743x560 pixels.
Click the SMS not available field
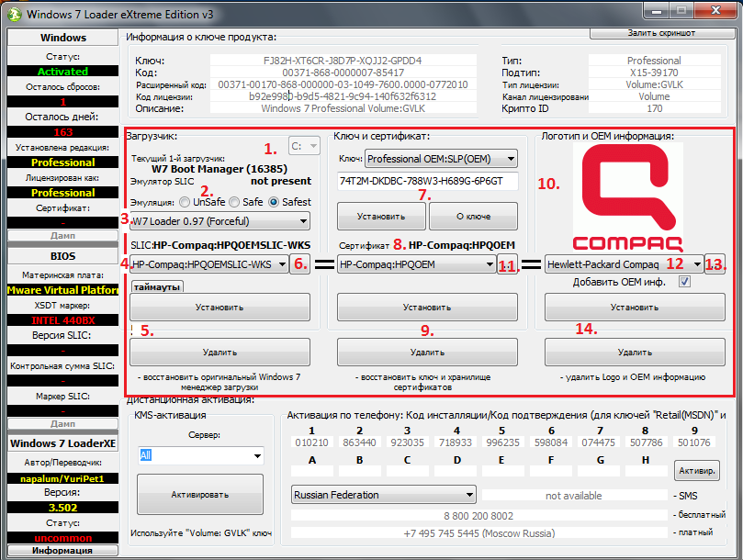pyautogui.click(x=574, y=496)
